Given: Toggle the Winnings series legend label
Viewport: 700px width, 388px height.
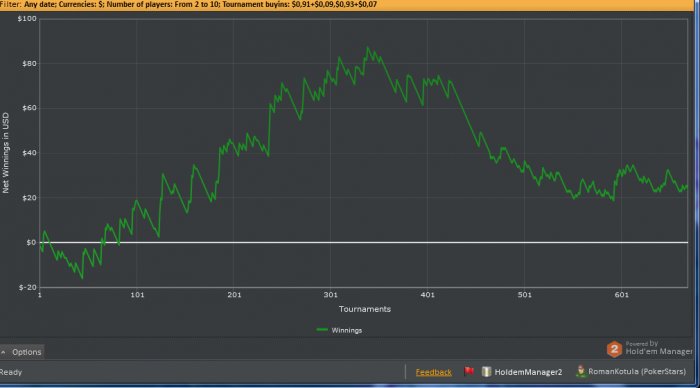Looking at the screenshot, I should point(346,330).
